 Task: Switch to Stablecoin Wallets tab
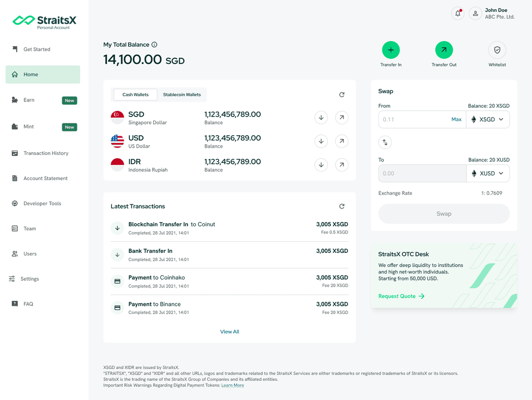coord(182,95)
